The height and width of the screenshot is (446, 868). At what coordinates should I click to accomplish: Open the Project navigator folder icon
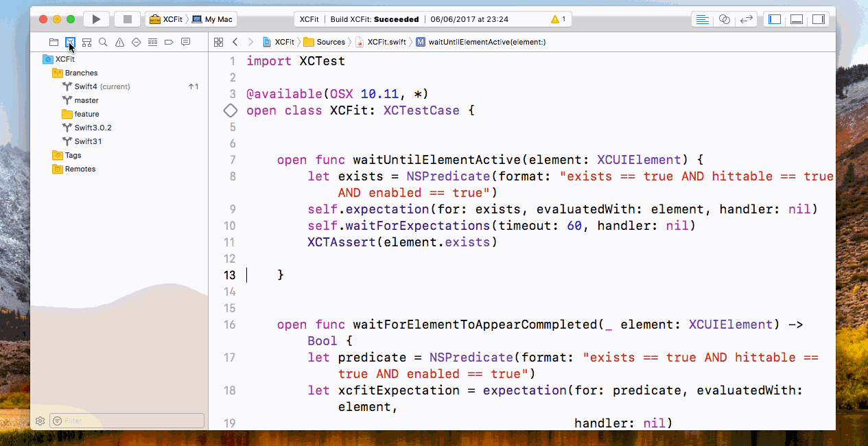pos(54,42)
